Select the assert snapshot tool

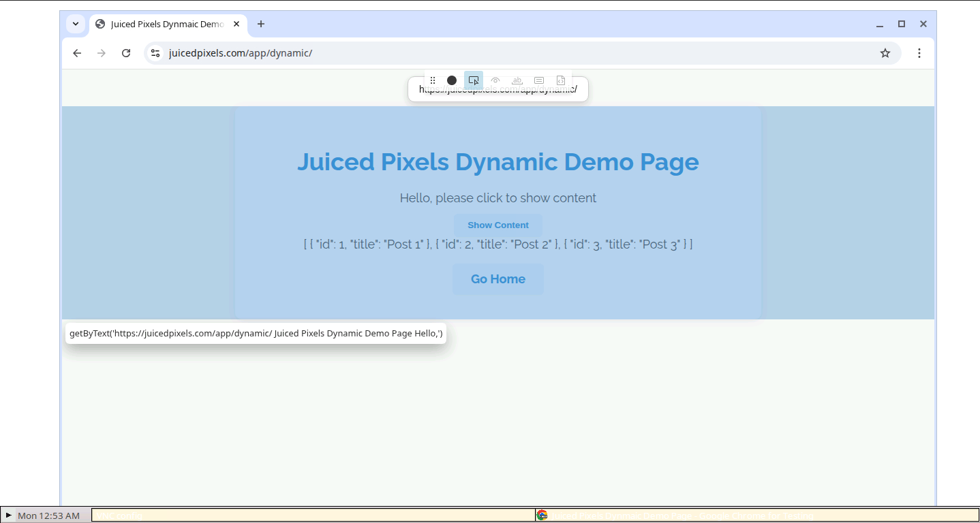click(x=561, y=80)
